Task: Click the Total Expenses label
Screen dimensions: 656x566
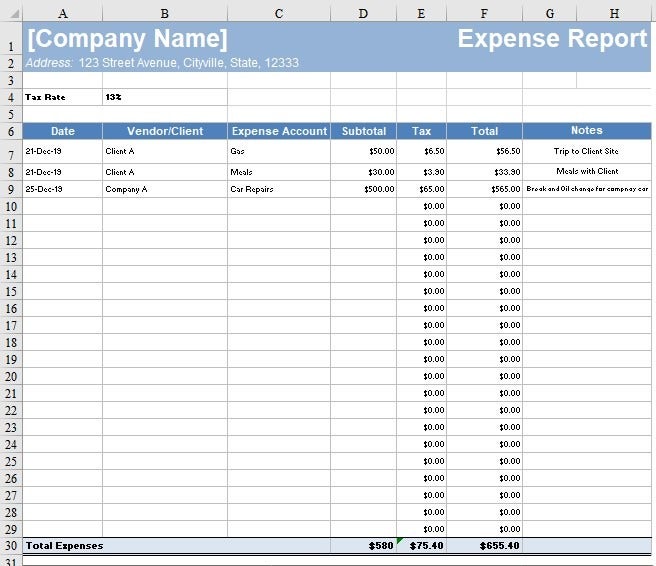Action: coord(64,546)
